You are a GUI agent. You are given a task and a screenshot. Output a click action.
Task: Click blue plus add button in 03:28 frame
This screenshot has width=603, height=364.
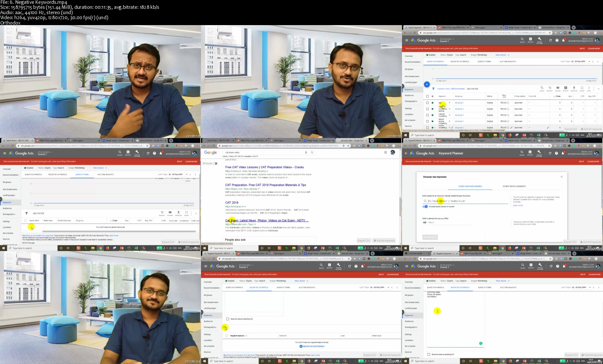pos(427,84)
